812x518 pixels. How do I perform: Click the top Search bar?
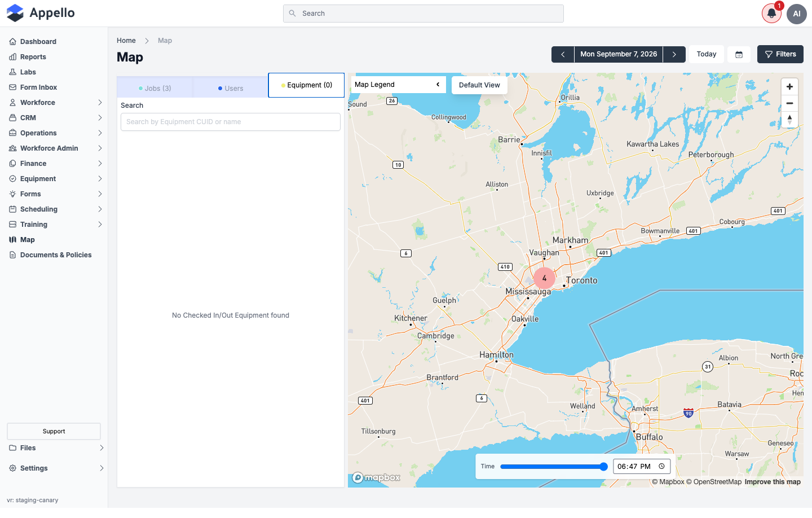(423, 14)
